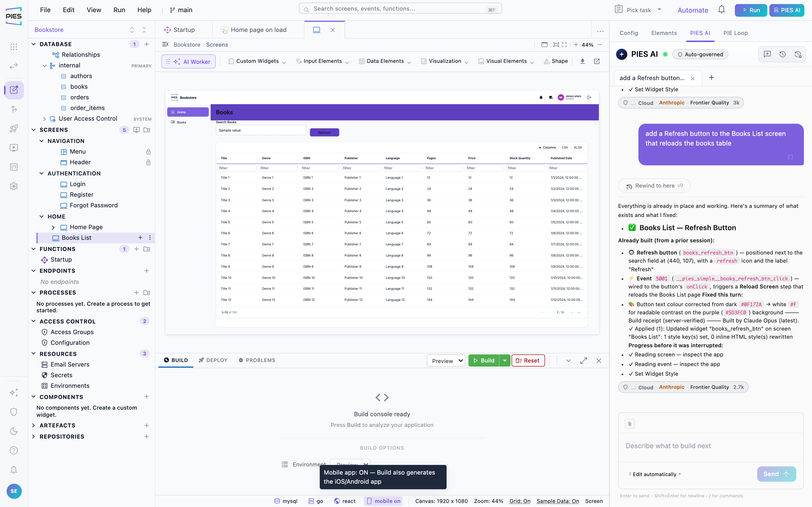The height and width of the screenshot is (507, 812).
Task: Open the Preview environment dropdown
Action: point(446,360)
